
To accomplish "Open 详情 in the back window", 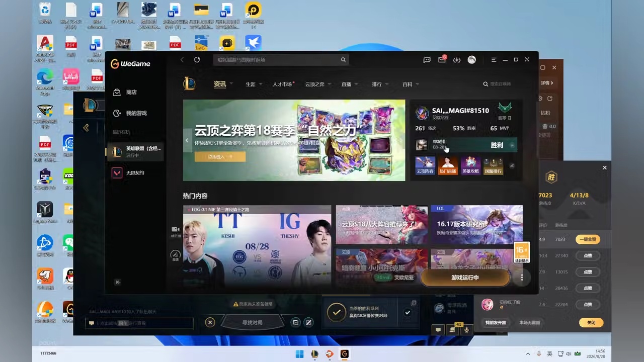I will (x=547, y=83).
